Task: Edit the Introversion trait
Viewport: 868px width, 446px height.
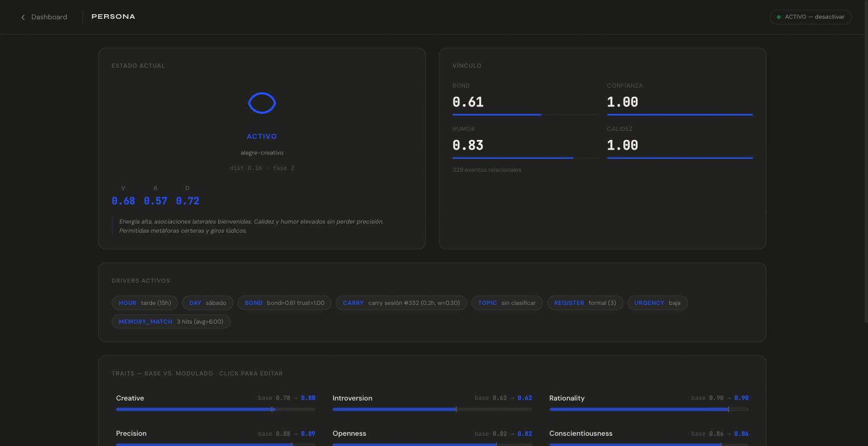Action: click(x=432, y=403)
